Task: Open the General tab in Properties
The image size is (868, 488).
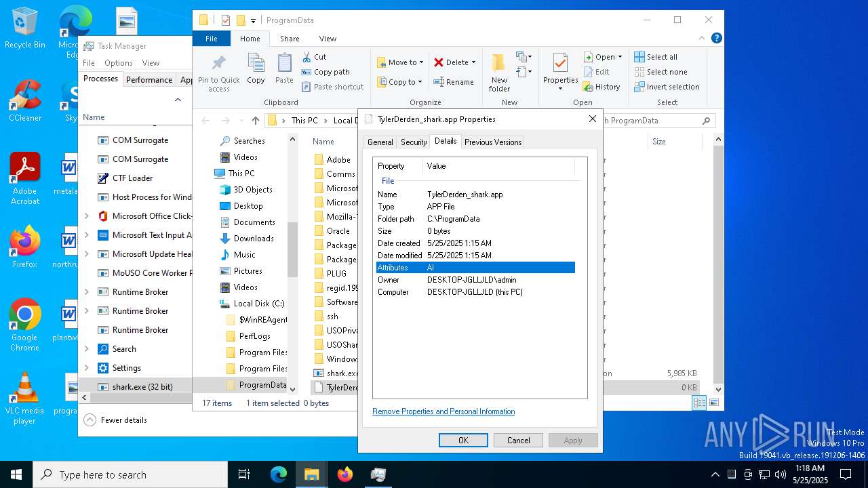Action: point(380,142)
